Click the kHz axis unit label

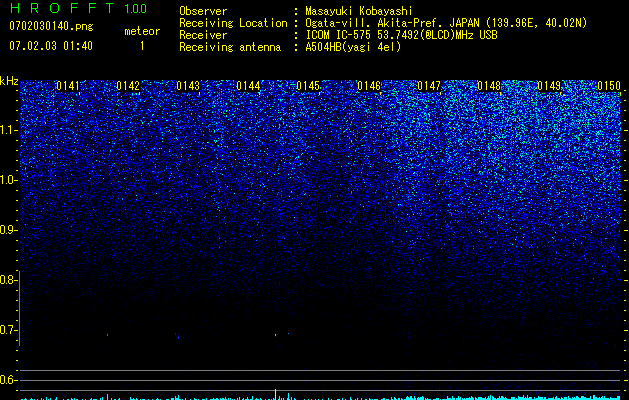tap(9, 81)
